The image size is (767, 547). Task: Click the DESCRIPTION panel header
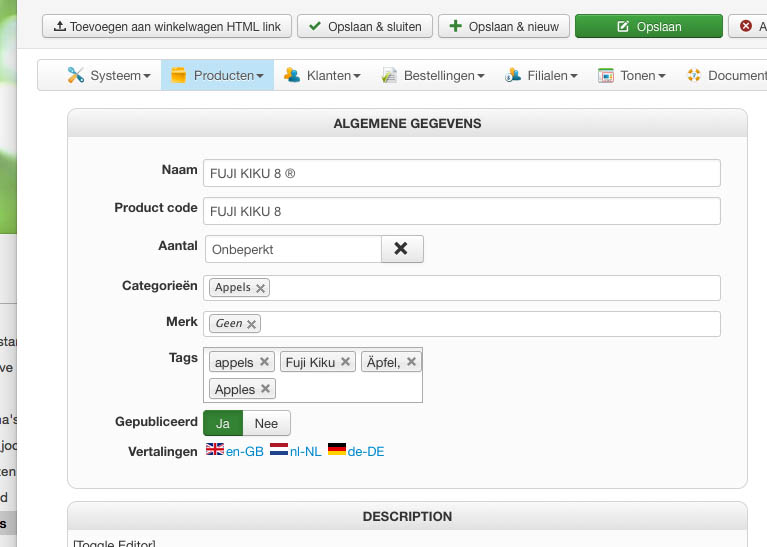pyautogui.click(x=407, y=516)
